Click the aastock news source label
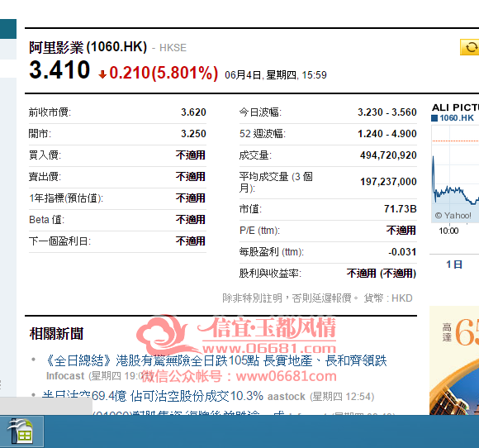The image size is (479, 448). pos(287,397)
